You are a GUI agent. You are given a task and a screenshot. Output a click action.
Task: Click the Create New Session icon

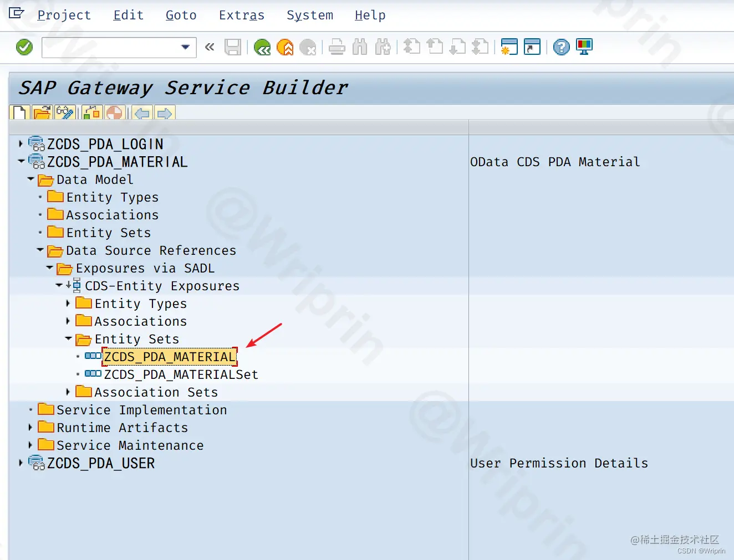pos(509,47)
